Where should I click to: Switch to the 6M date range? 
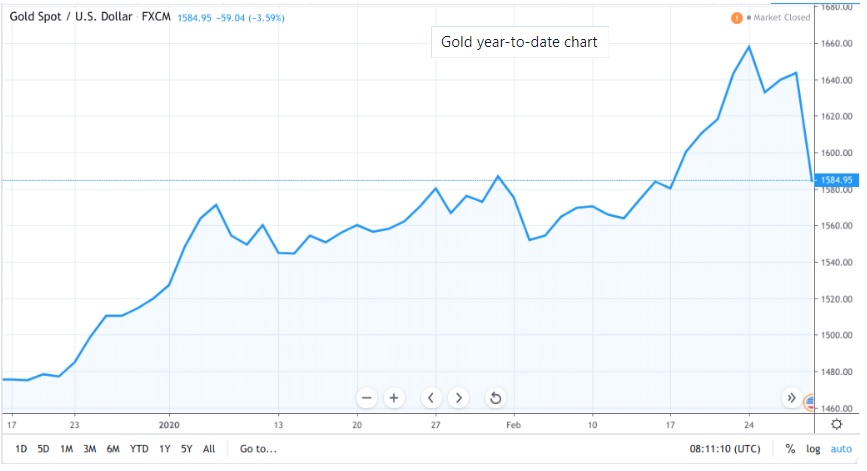pos(113,449)
